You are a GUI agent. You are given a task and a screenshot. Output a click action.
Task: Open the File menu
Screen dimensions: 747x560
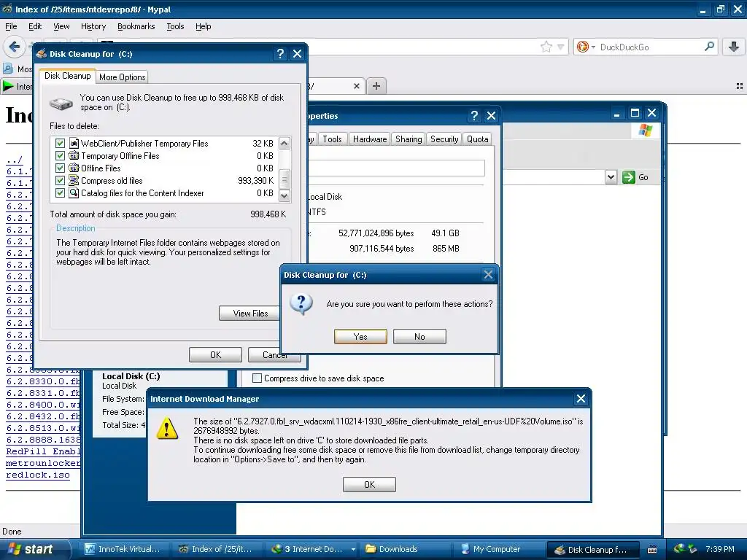11,26
